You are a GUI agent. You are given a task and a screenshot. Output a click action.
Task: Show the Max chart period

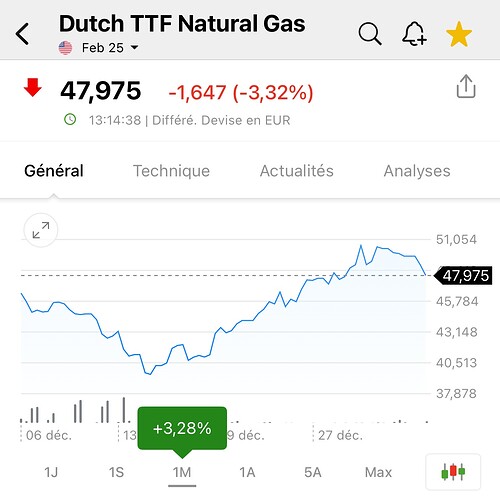pyautogui.click(x=378, y=472)
